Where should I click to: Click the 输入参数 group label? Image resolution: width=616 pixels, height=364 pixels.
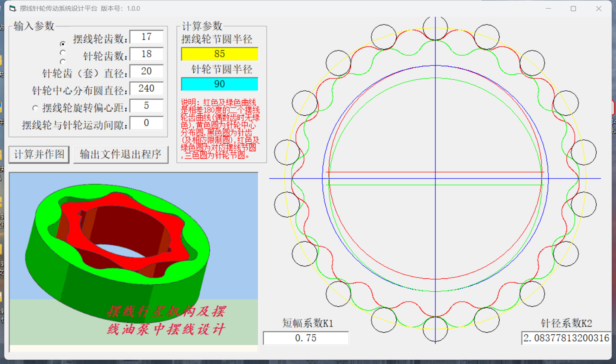click(x=34, y=26)
